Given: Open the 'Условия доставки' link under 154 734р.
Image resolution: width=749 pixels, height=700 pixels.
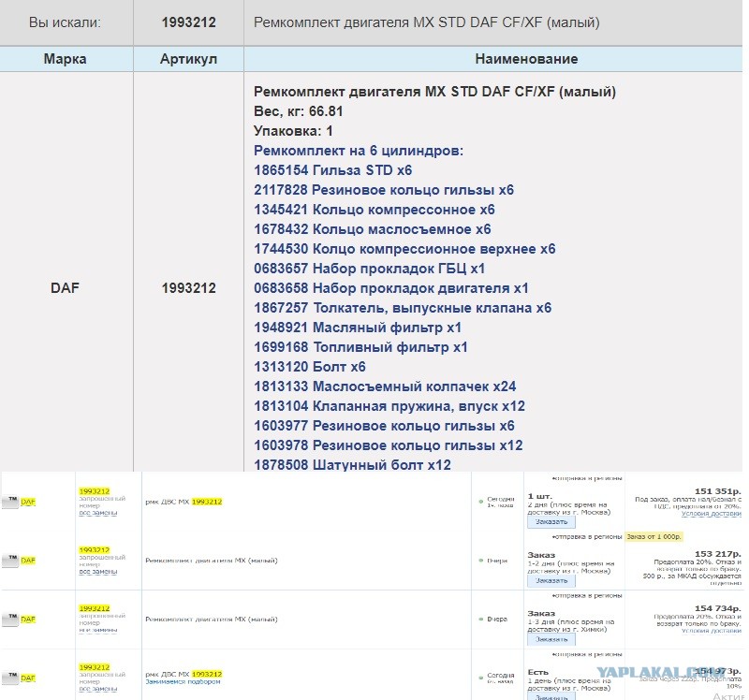Looking at the screenshot, I should click(x=712, y=631).
